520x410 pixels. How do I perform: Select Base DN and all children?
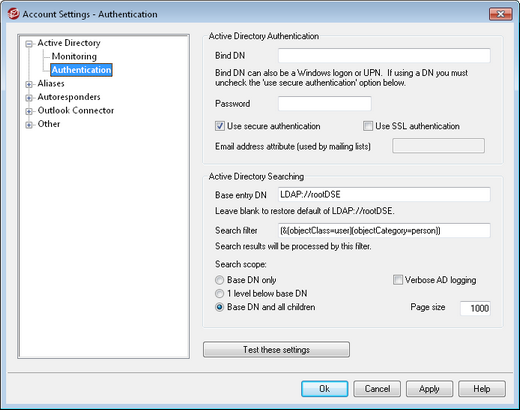(219, 307)
